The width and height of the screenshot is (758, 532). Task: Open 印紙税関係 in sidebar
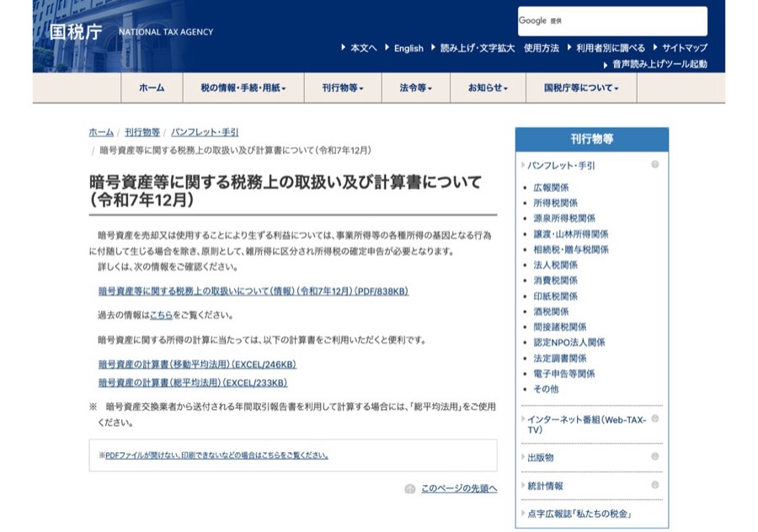tap(555, 296)
